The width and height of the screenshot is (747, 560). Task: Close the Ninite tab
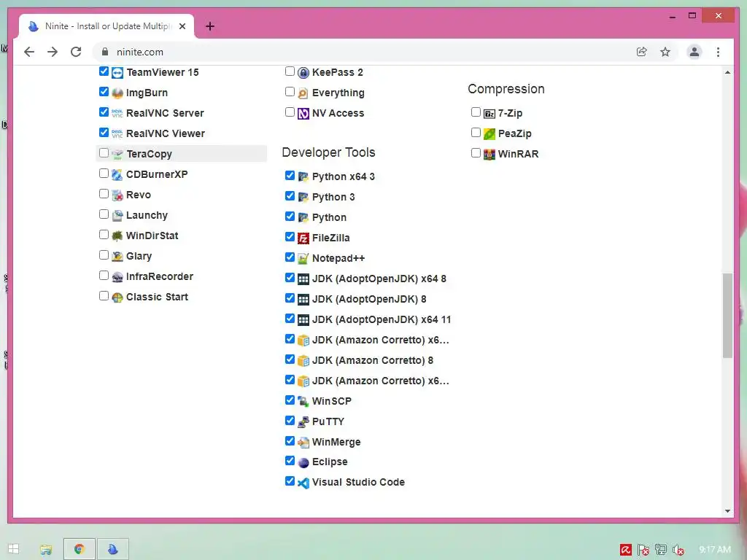[x=182, y=27]
